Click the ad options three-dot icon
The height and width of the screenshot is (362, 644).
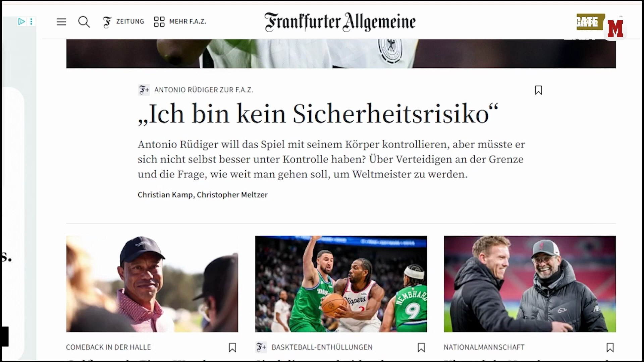pos(31,22)
